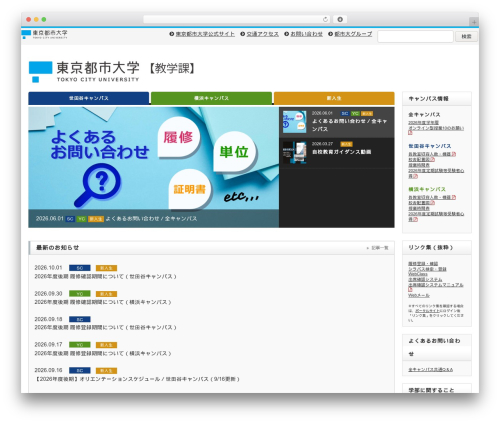Click the browser reload icon
The image size is (500, 423).
(x=326, y=20)
